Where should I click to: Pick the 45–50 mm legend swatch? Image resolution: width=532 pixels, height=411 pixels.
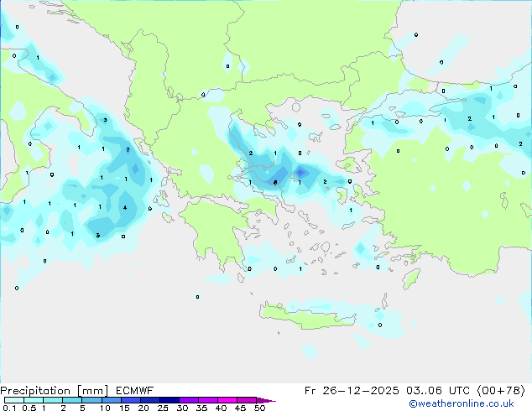pos(247,400)
